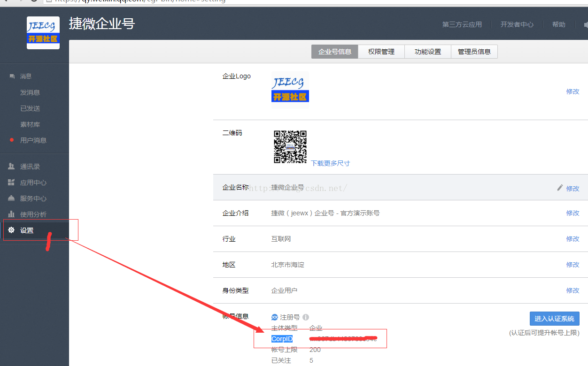Click the 企业Logo image thumbnail

tap(290, 90)
